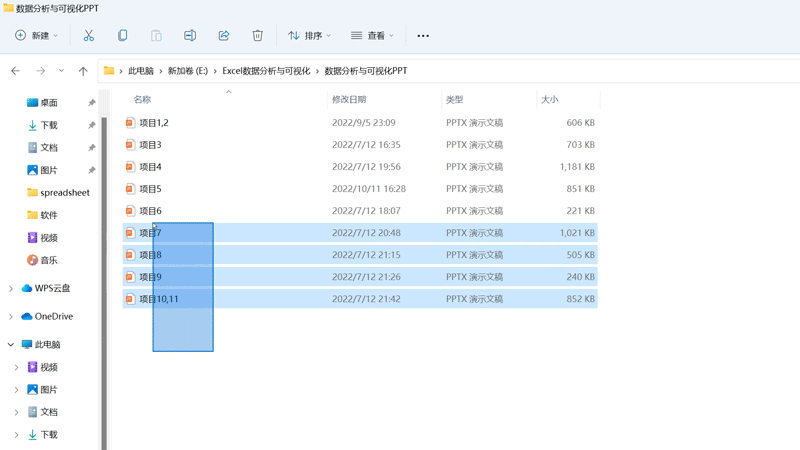
Task: Click the Cut scissors icon
Action: click(x=89, y=35)
